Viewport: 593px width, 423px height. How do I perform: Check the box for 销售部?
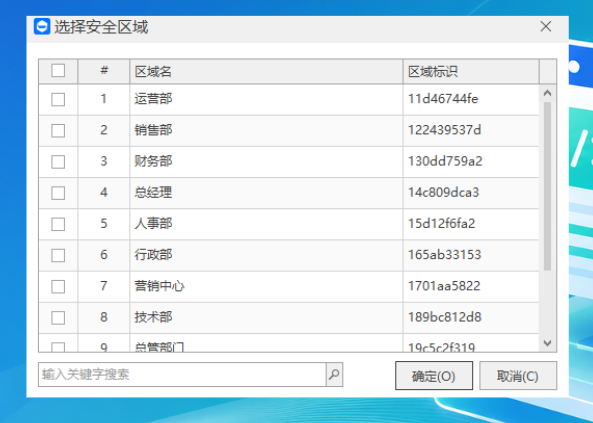coord(58,131)
